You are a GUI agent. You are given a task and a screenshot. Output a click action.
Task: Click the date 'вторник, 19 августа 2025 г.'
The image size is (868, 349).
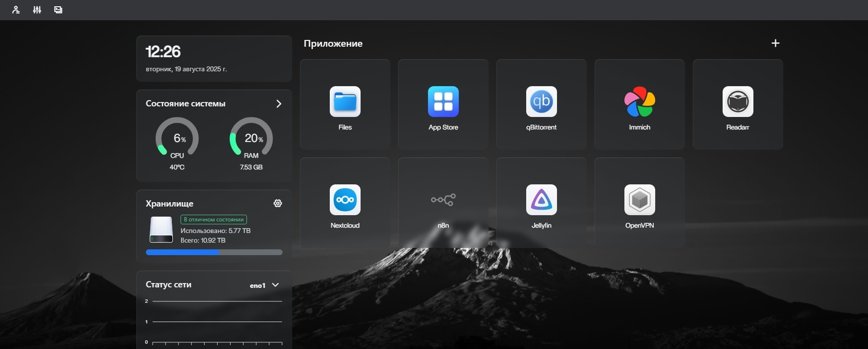(x=186, y=69)
